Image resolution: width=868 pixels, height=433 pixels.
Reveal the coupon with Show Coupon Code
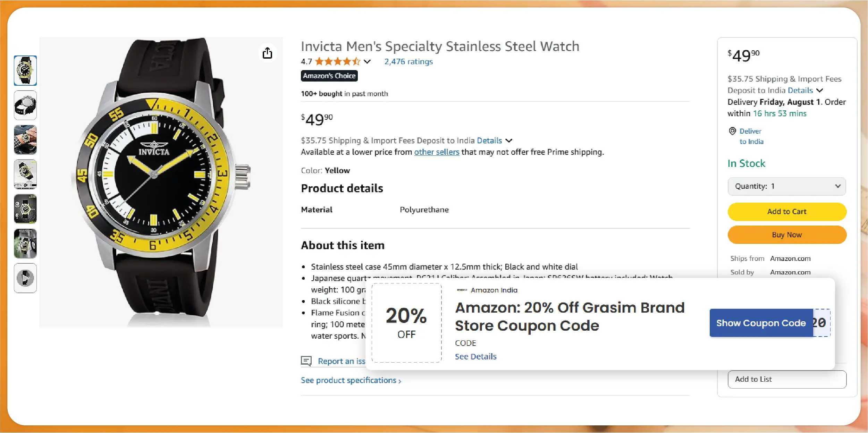[x=761, y=323]
